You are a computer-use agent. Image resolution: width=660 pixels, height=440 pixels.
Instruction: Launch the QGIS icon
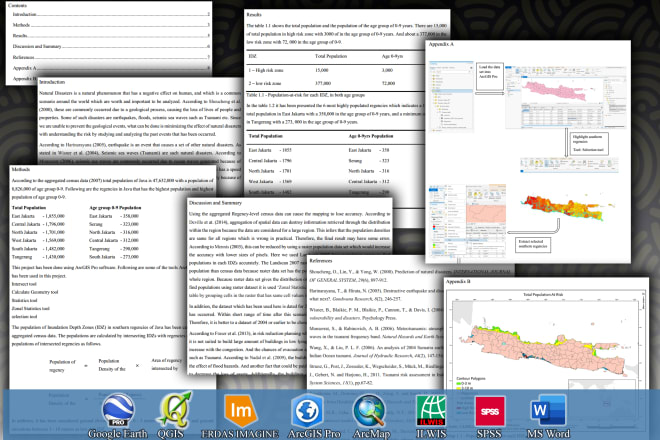tap(173, 410)
